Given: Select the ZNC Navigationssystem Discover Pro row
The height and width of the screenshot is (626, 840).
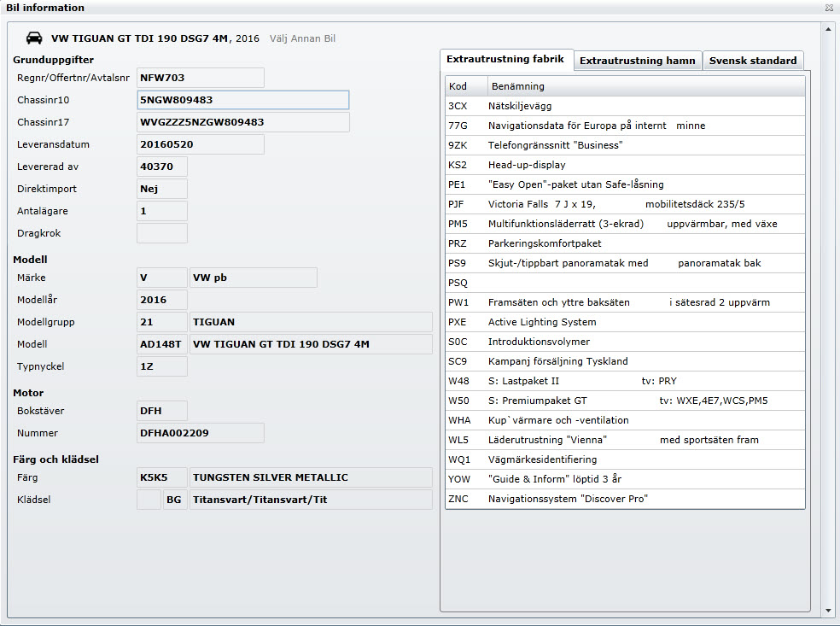Looking at the screenshot, I should tap(625, 499).
